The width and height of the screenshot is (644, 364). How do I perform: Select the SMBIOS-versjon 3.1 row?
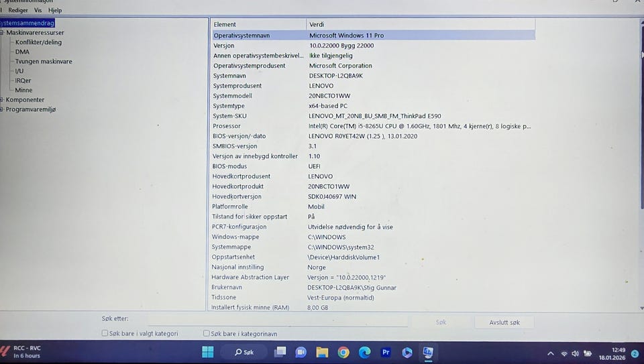pos(373,146)
